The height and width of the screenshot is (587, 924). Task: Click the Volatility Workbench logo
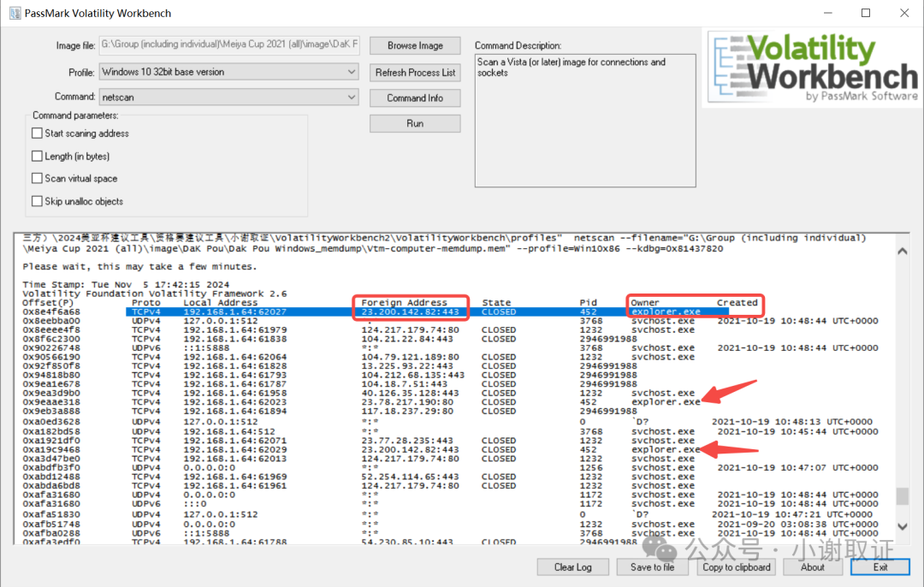coord(814,68)
